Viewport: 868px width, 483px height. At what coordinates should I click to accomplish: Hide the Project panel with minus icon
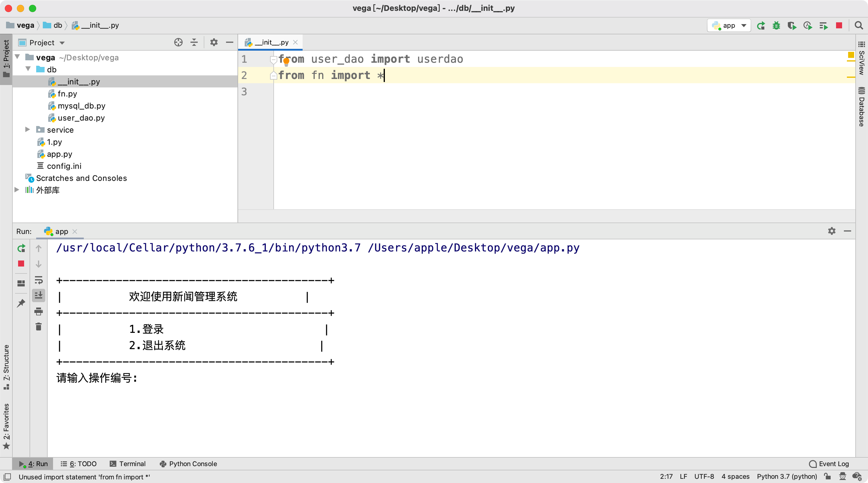(229, 43)
